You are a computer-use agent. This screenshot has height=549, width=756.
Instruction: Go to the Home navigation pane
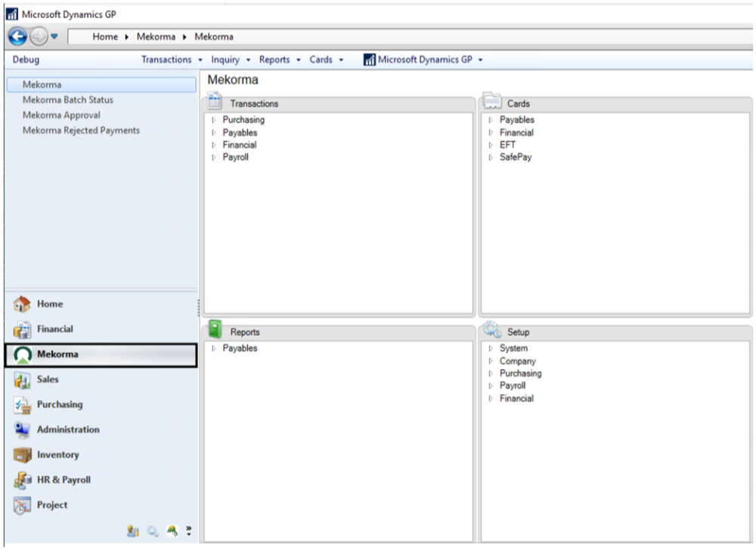pyautogui.click(x=101, y=304)
